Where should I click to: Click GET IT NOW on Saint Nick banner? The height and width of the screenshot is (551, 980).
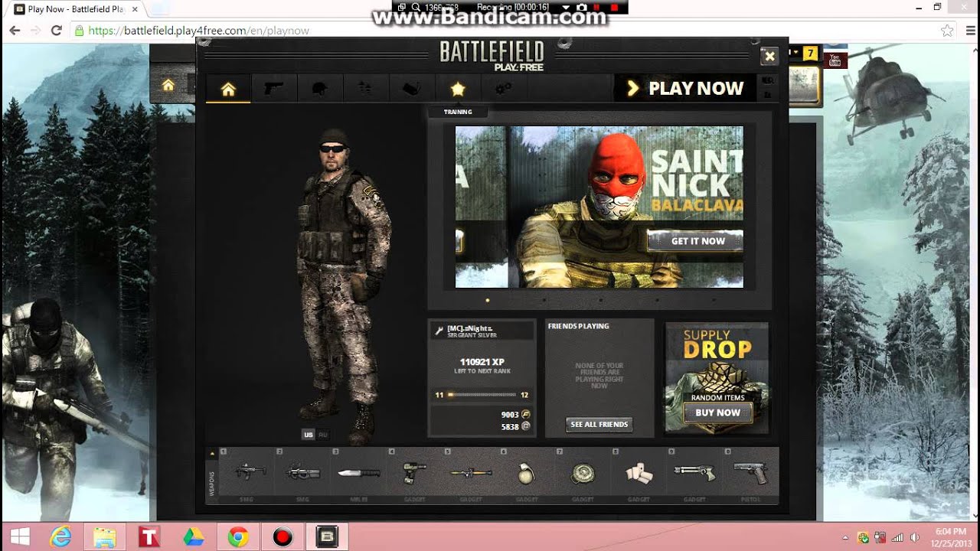[x=697, y=241]
